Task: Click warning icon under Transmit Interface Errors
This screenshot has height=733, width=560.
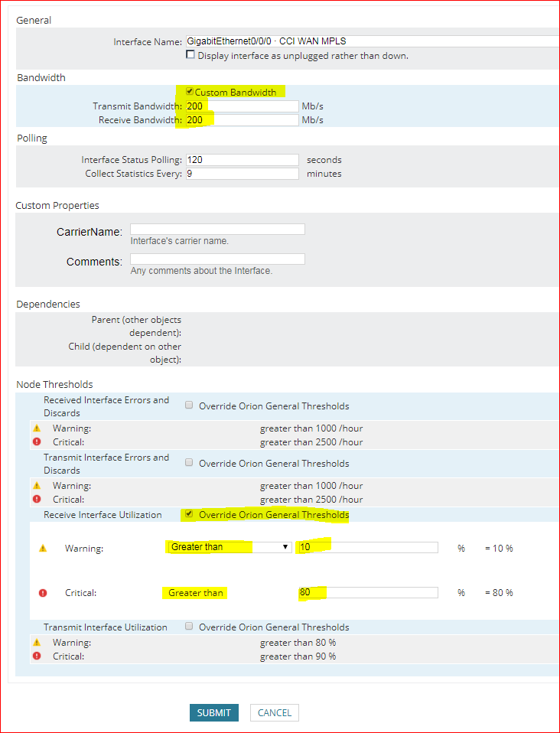Action: click(x=37, y=486)
